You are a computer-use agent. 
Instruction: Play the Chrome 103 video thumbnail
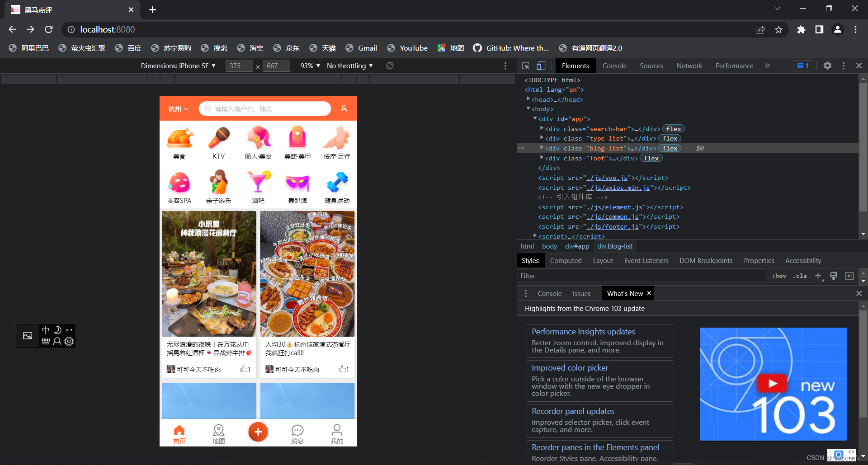click(773, 384)
